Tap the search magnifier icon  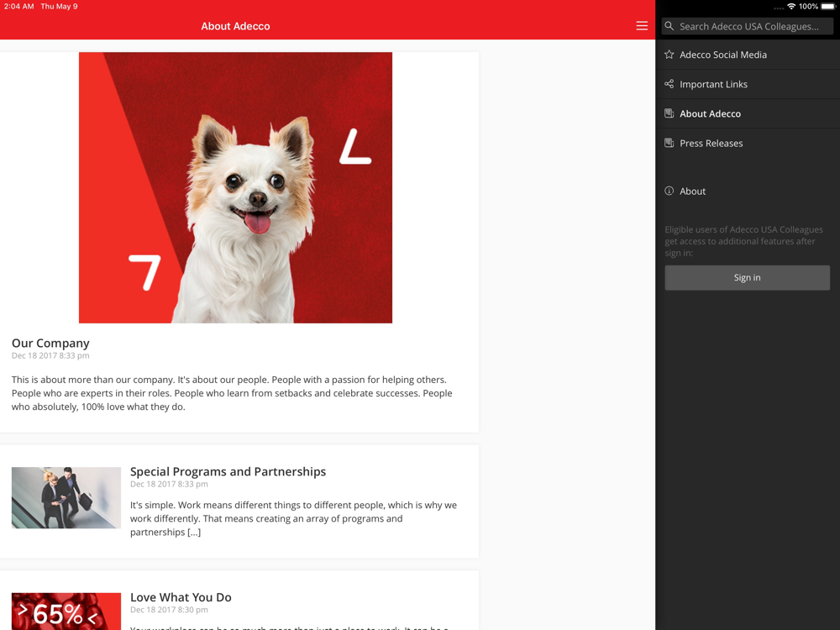[x=669, y=26]
